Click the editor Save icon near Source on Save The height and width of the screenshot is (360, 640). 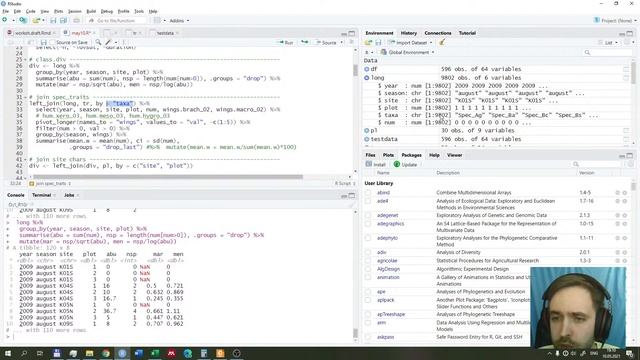point(43,42)
